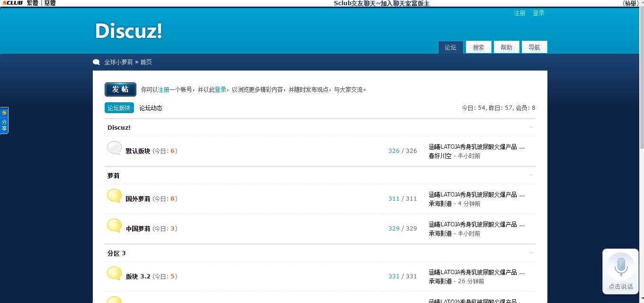Viewport: 644px width, 303px height.
Task: Switch to the 论坛动态 tab
Action: (x=151, y=108)
